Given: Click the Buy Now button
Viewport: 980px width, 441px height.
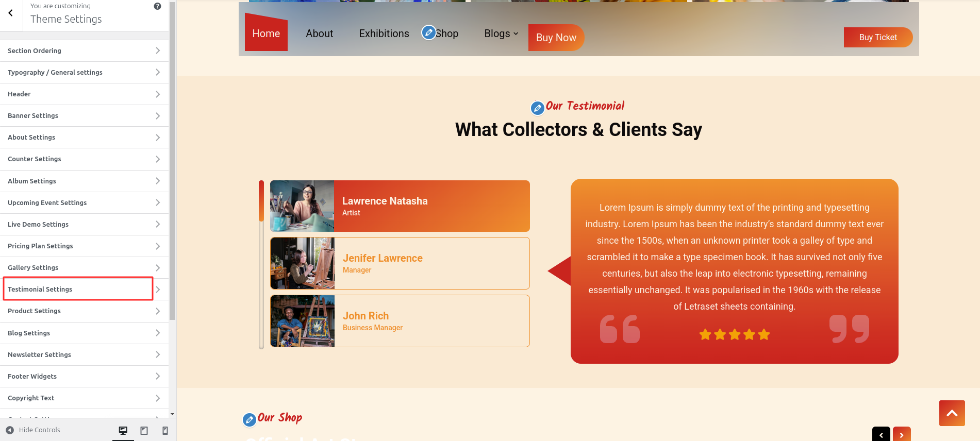Looking at the screenshot, I should coord(556,38).
